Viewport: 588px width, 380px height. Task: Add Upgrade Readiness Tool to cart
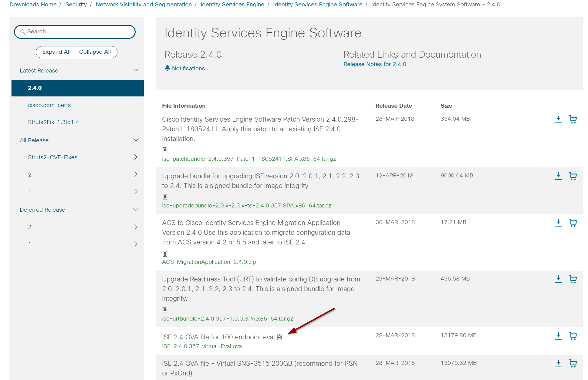click(573, 279)
